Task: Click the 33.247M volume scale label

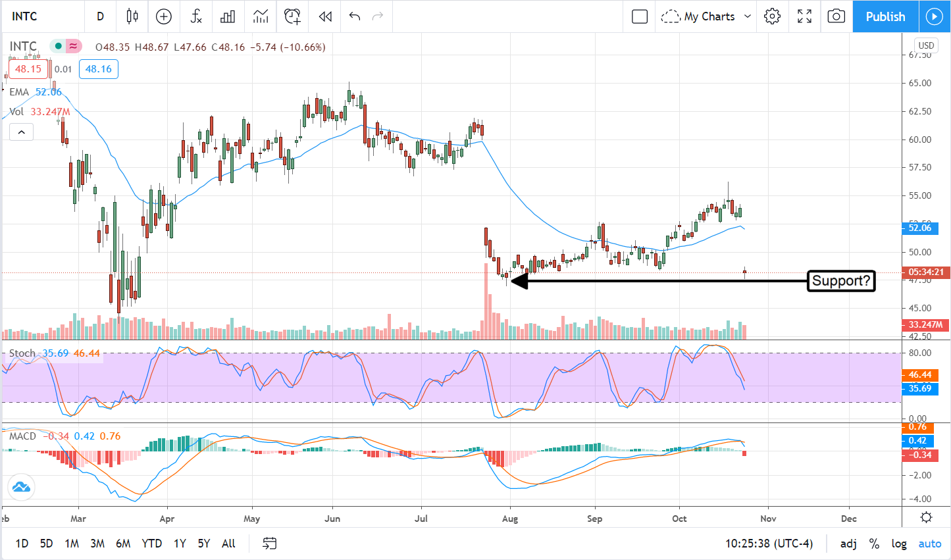Action: (925, 324)
